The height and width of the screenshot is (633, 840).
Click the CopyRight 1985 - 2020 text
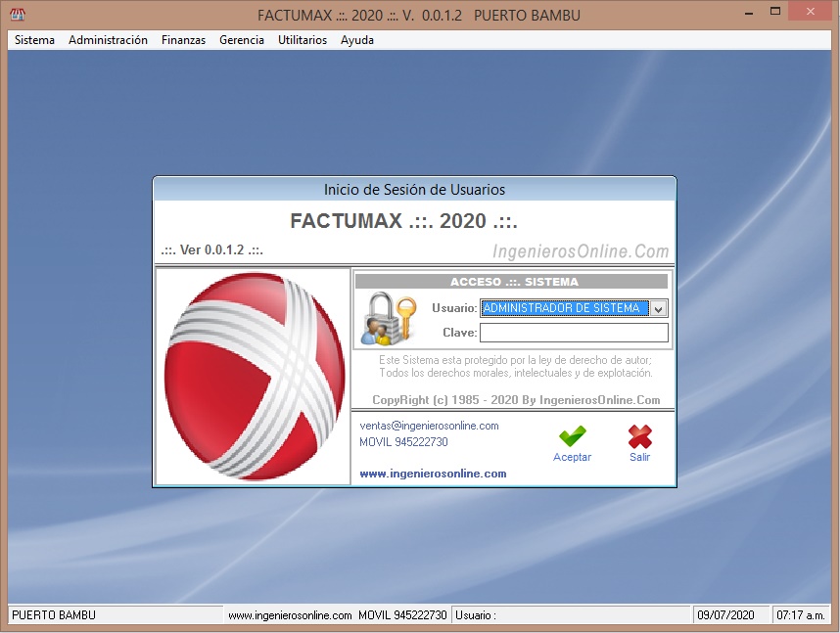click(516, 400)
